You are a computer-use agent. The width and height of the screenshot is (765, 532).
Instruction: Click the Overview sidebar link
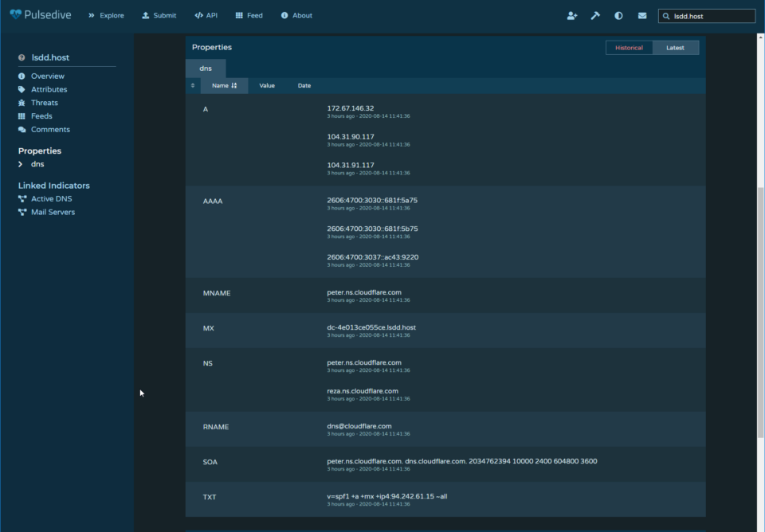(x=47, y=76)
